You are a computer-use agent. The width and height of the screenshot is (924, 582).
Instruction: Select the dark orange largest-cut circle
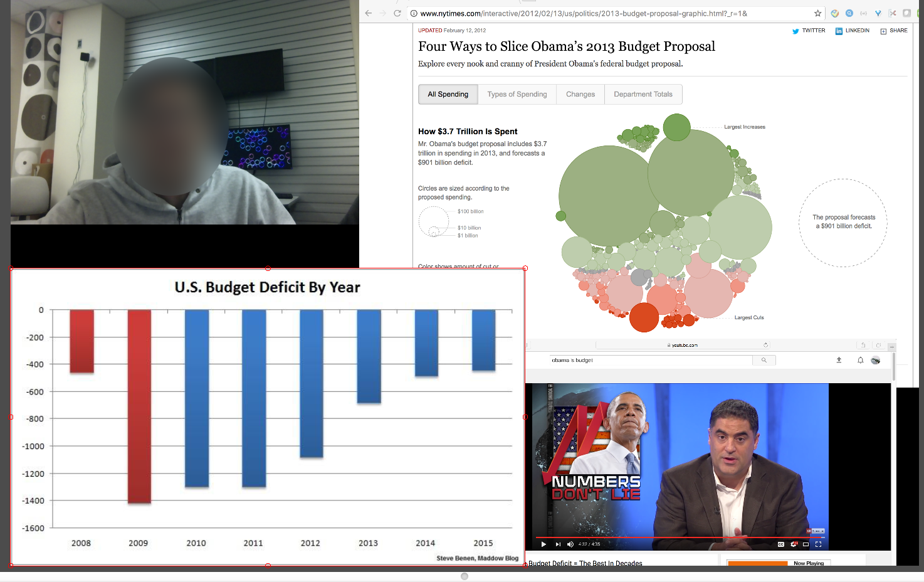[x=644, y=317]
